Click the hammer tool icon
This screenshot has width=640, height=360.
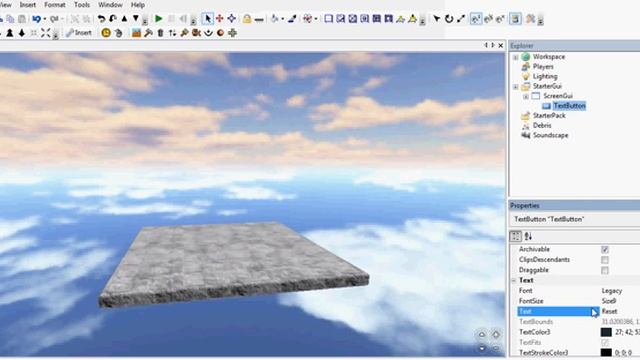(148, 33)
